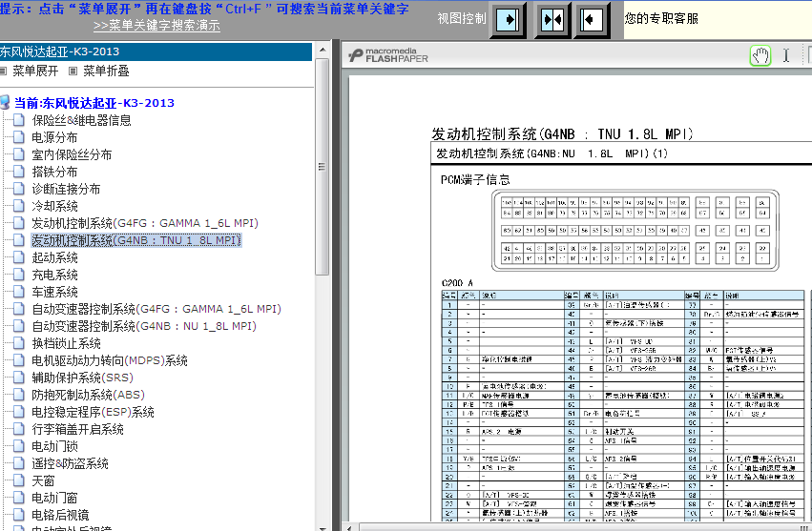Click 菜单折叠 to collapse the menu
This screenshot has width=812, height=531.
pos(106,71)
